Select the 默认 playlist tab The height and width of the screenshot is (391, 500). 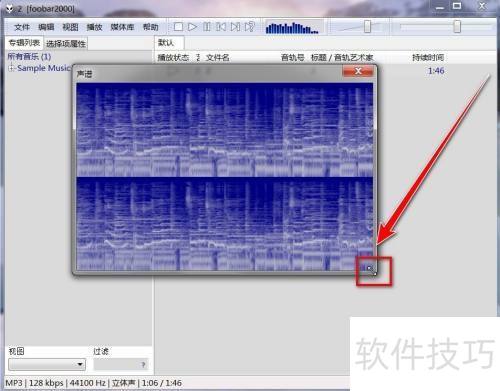point(169,43)
